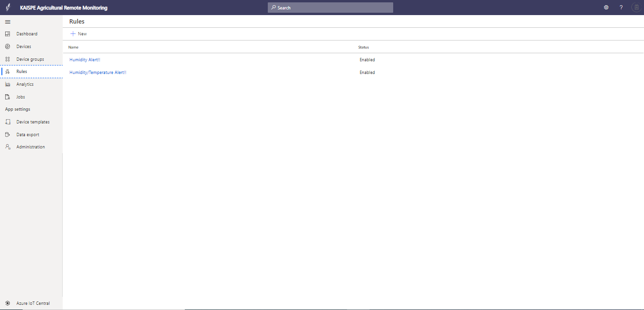This screenshot has width=644, height=310.
Task: Click the Data export icon
Action: coord(8,135)
